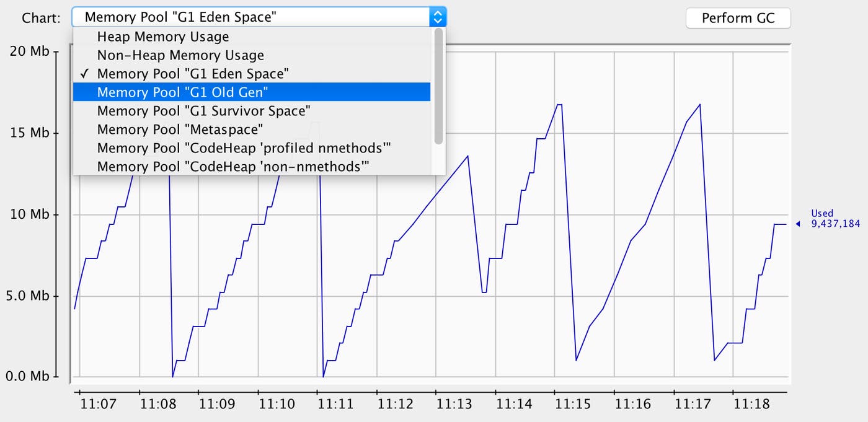Select Memory Pool "G1 Survivor Space"
The image size is (868, 422).
[x=203, y=110]
